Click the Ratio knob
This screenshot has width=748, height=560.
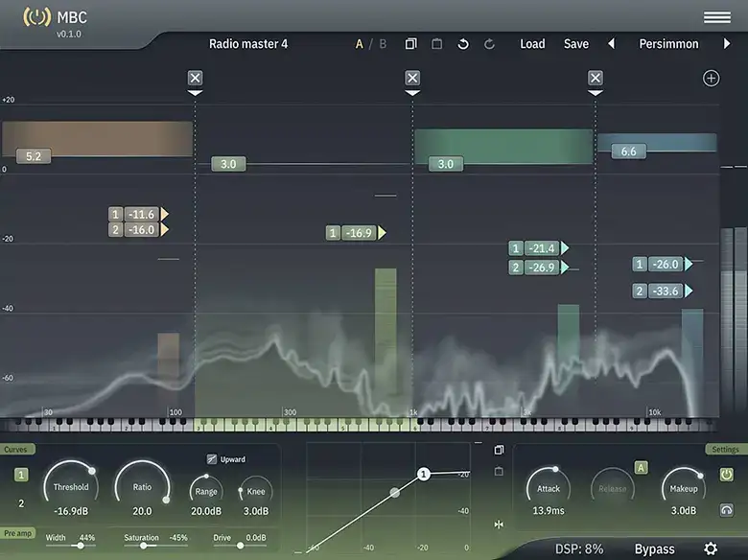pos(142,485)
